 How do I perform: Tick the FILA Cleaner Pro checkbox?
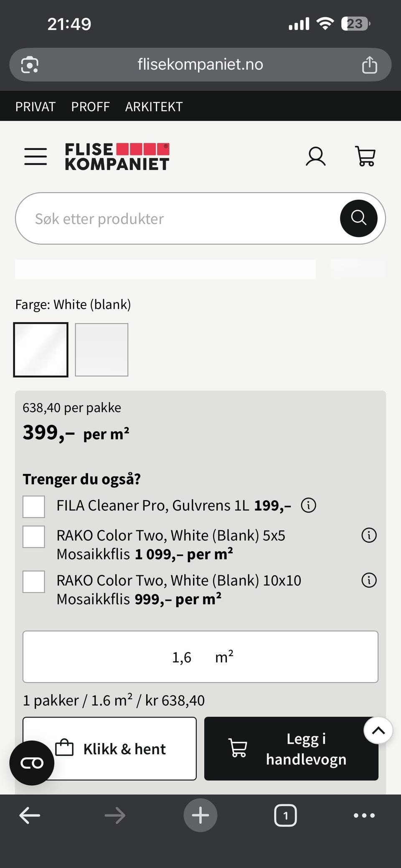pos(34,507)
